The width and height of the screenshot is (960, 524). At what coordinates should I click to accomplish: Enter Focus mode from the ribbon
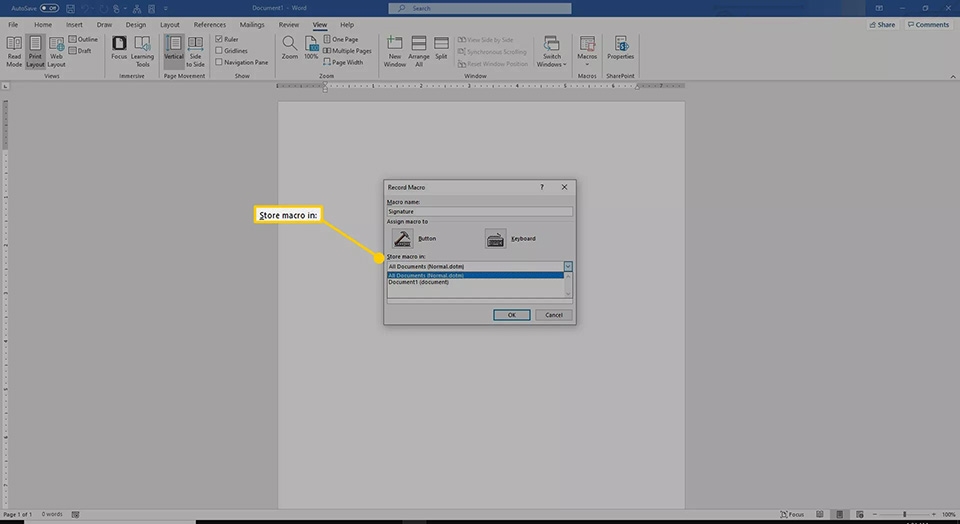point(119,49)
